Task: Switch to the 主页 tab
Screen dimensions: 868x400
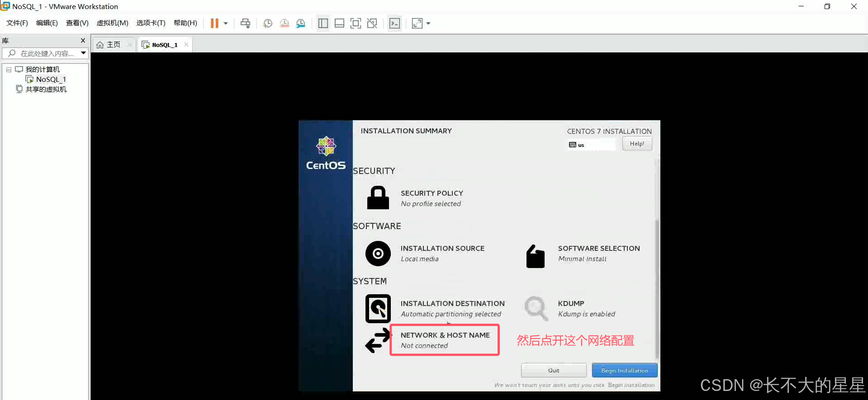Action: click(114, 44)
